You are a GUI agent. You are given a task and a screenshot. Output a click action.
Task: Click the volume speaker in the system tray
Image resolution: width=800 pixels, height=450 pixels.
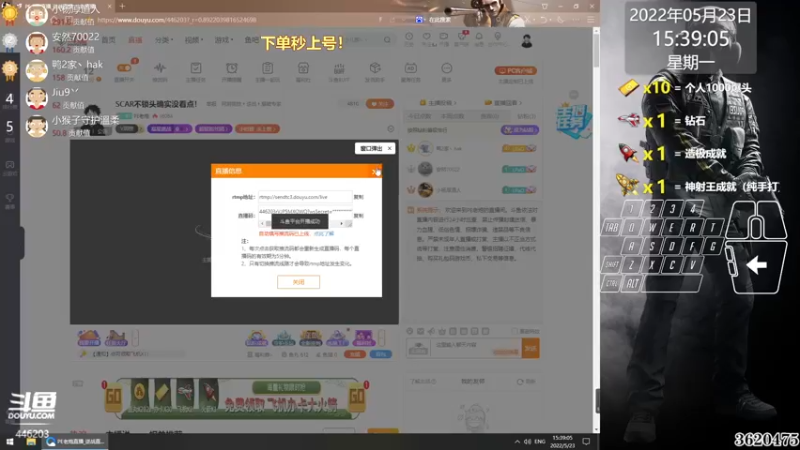[x=528, y=442]
